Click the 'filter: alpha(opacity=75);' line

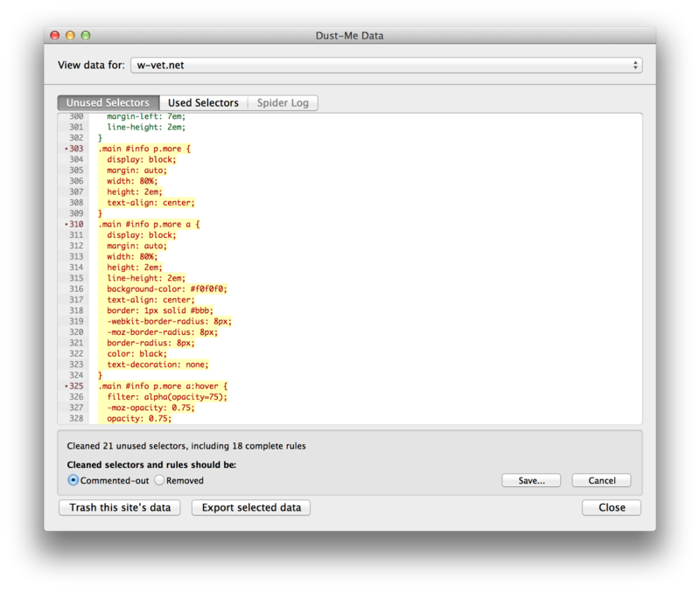167,397
